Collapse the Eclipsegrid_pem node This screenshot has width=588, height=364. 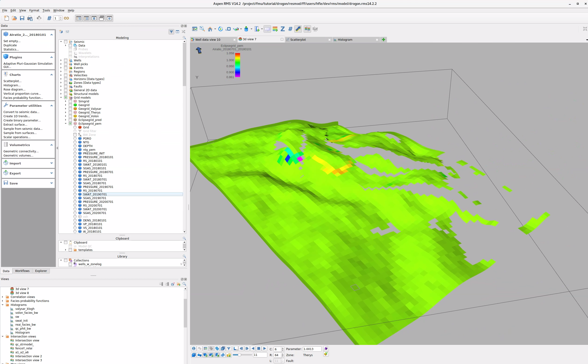(x=65, y=124)
